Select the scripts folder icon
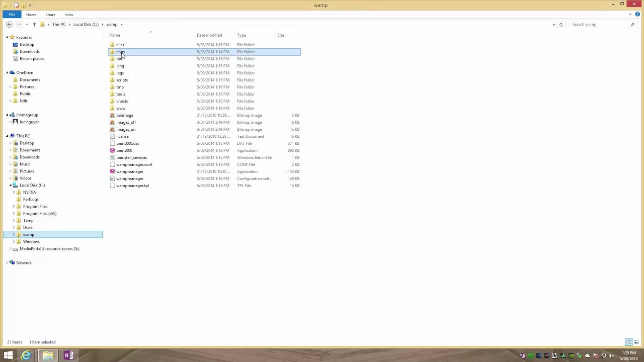 (112, 80)
